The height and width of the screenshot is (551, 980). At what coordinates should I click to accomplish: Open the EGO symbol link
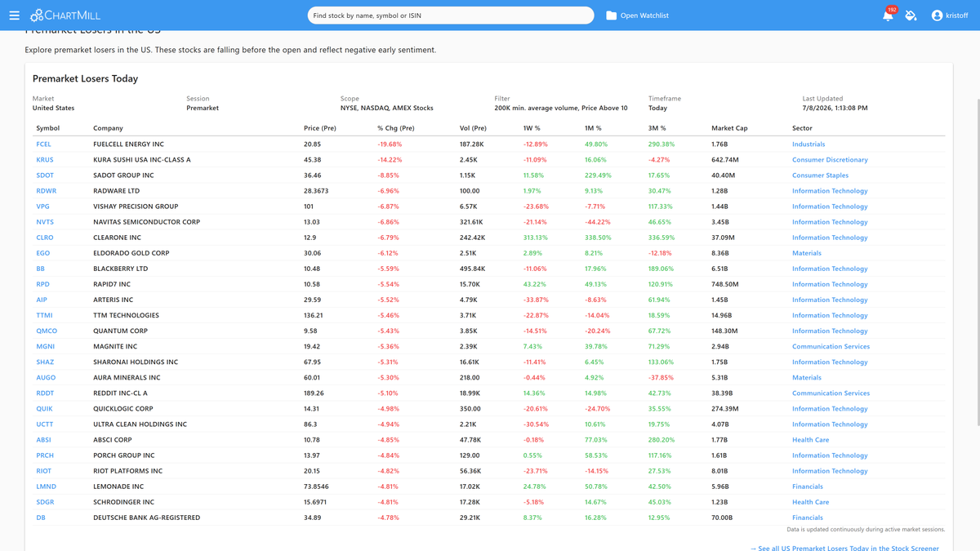[x=43, y=253]
